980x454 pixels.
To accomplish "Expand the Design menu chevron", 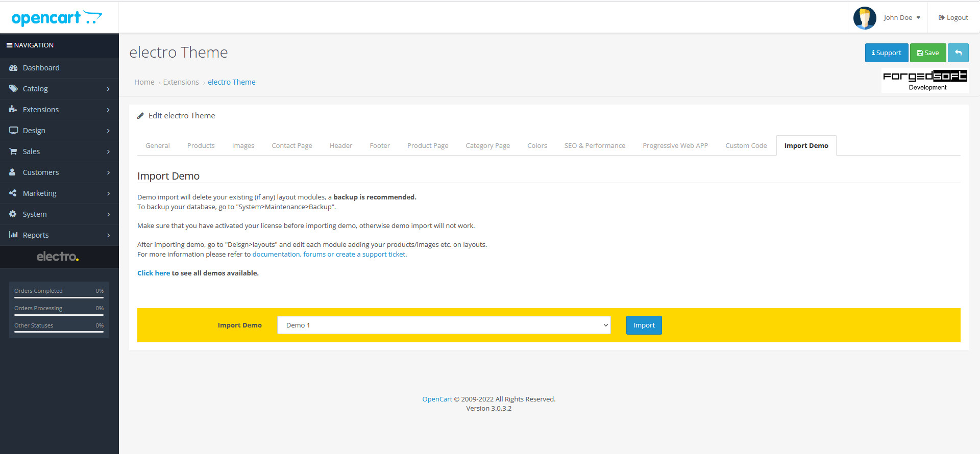I will pyautogui.click(x=108, y=131).
